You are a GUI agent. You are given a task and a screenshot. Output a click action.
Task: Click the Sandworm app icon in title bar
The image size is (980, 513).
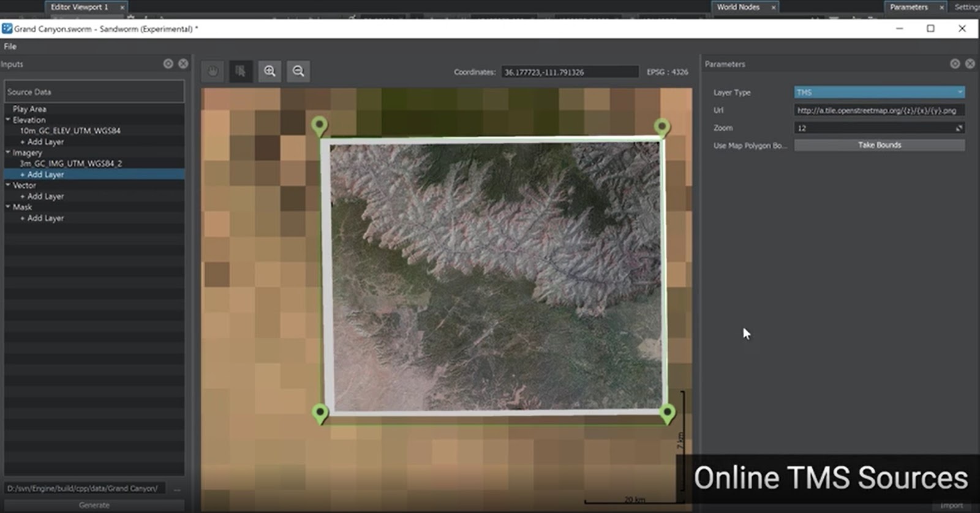coord(7,29)
